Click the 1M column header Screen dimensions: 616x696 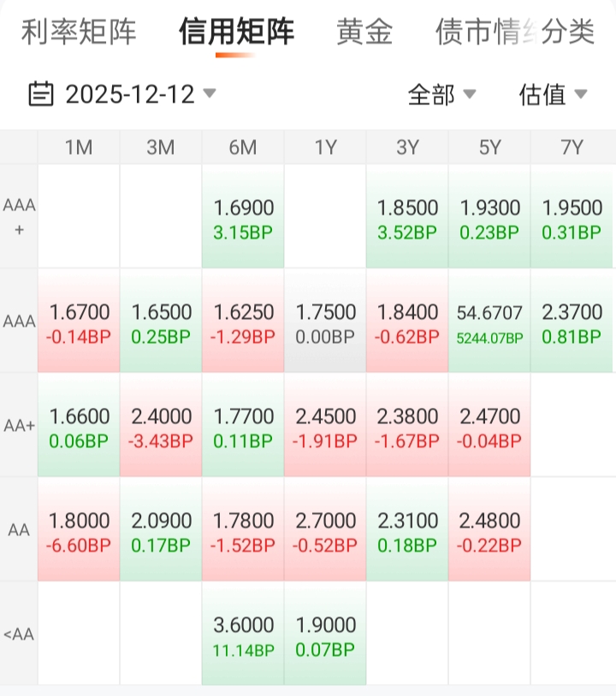79,148
